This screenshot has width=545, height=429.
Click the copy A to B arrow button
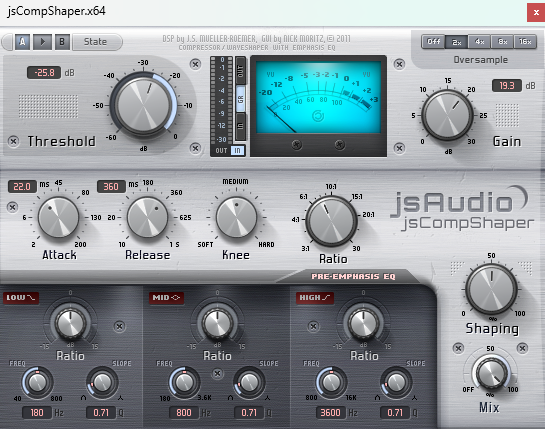42,42
